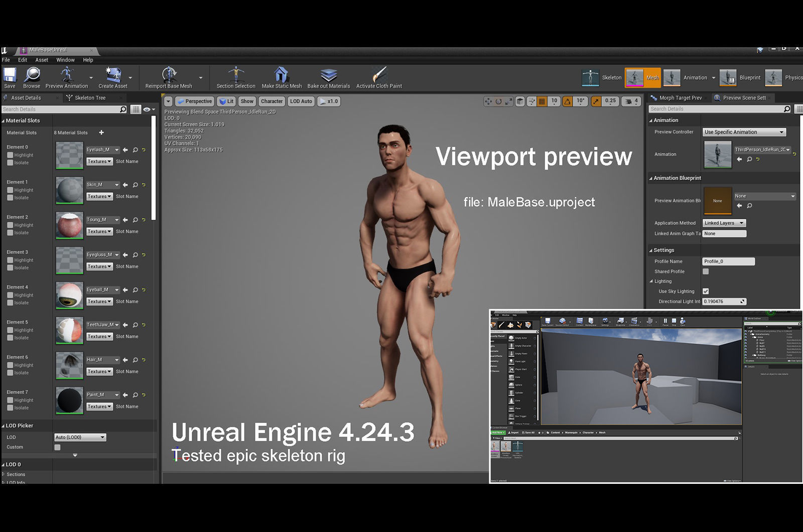Enable Isolate for Element 0
The image size is (803, 532).
click(10, 163)
